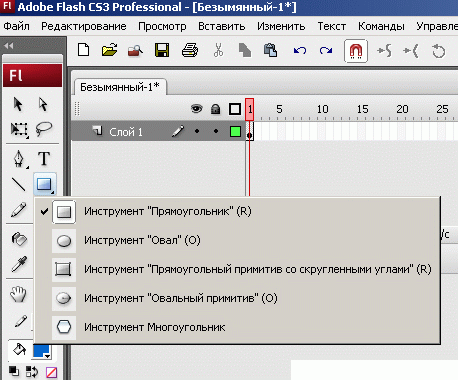The height and width of the screenshot is (380, 458).
Task: Choose Инструмент "Овальный примитив" (O)
Action: (x=237, y=298)
